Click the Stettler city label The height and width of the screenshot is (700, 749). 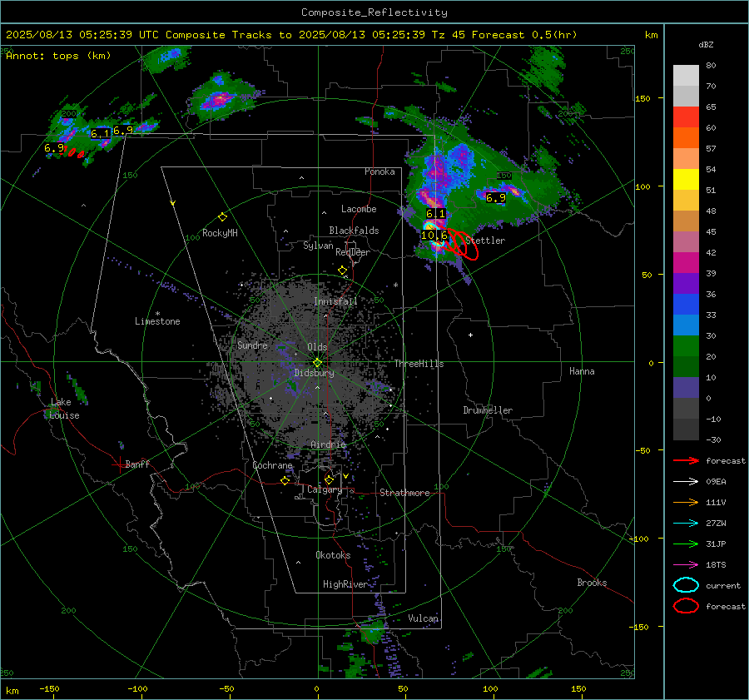(485, 241)
